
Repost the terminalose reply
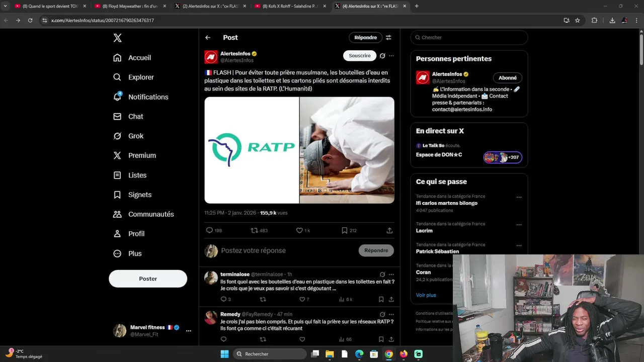pos(263,299)
